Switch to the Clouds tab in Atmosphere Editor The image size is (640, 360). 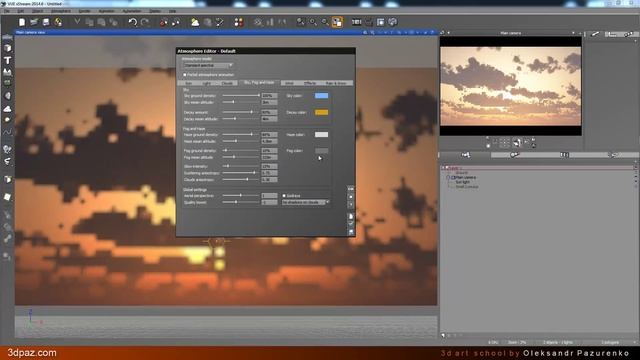pyautogui.click(x=227, y=83)
